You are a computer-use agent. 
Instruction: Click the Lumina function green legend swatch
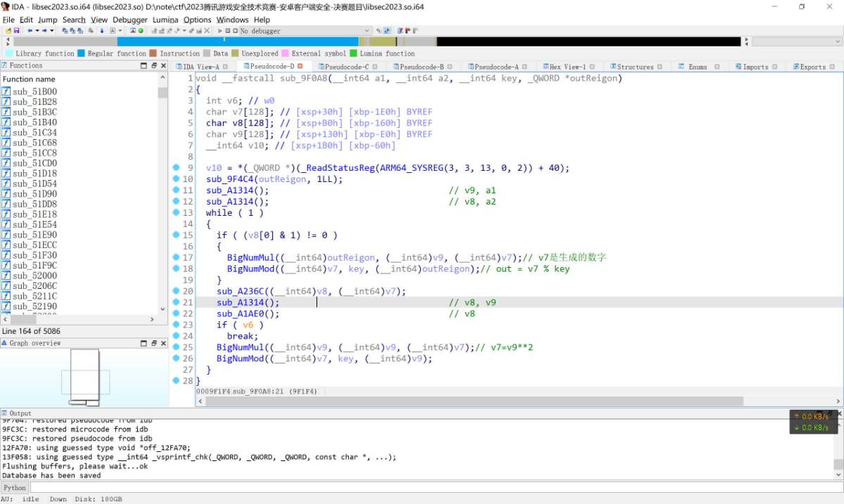(x=354, y=53)
